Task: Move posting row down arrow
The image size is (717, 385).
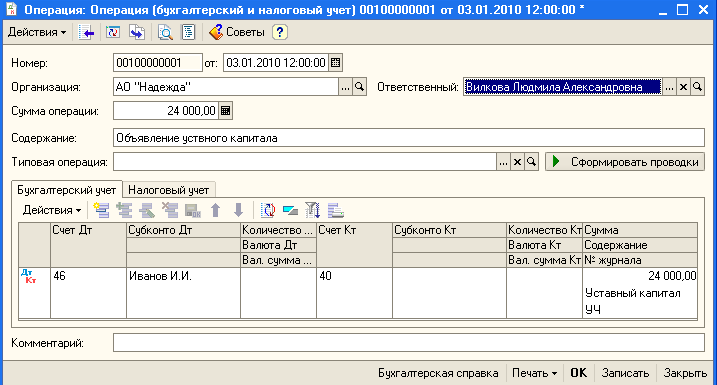Action: click(238, 210)
